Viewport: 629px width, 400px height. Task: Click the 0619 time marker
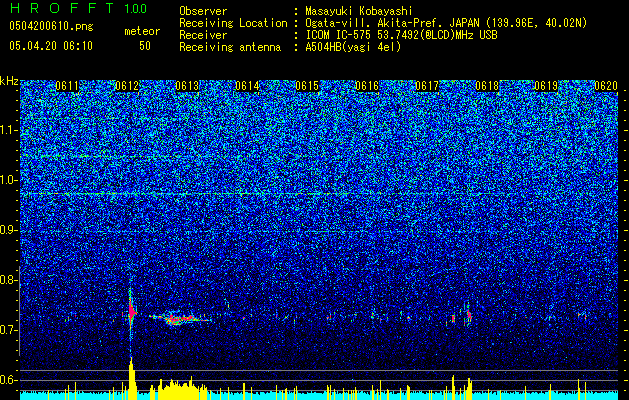click(546, 86)
